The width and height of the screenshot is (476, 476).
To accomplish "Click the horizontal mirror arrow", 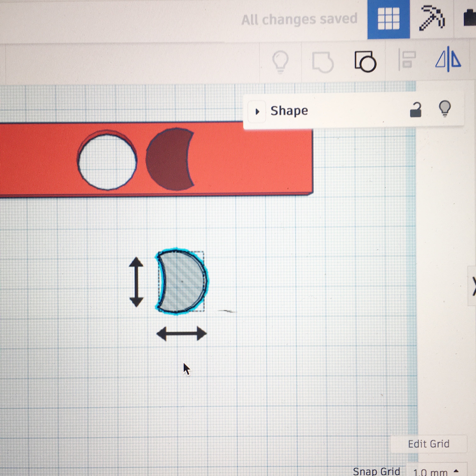I will [x=182, y=334].
